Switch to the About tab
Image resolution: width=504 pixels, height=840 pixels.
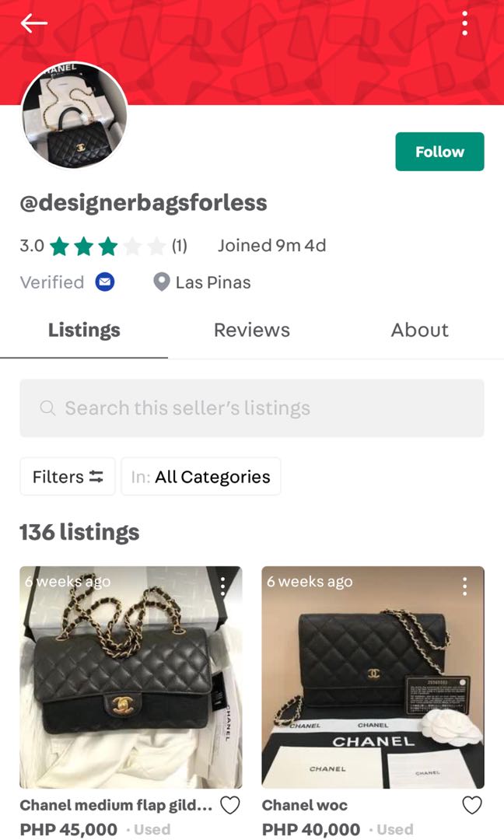(x=419, y=330)
